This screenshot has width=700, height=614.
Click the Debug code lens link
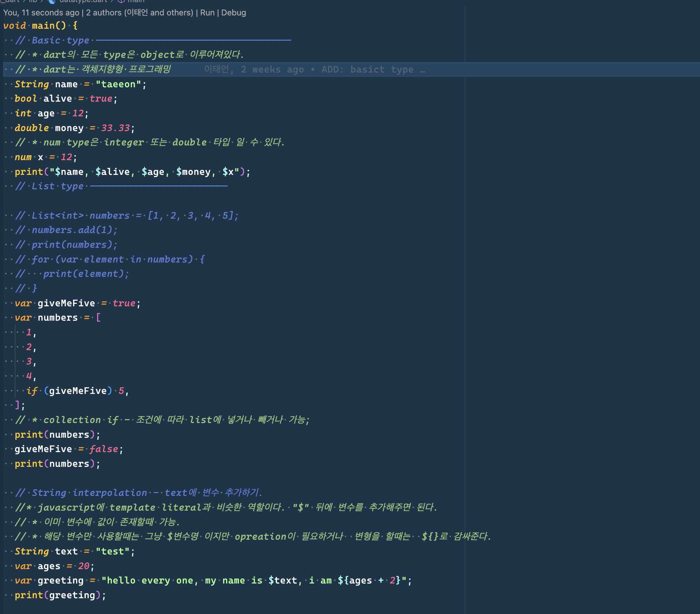click(x=234, y=13)
